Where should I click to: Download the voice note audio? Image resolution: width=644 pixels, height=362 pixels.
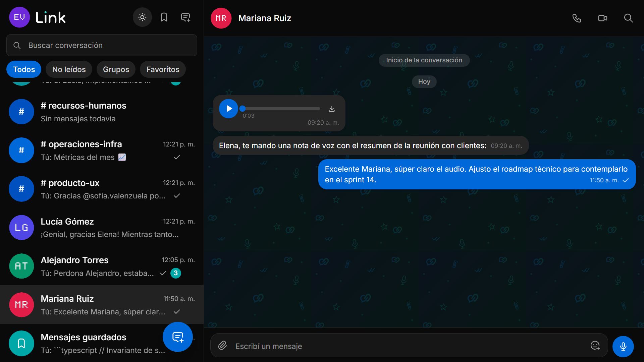pyautogui.click(x=332, y=109)
